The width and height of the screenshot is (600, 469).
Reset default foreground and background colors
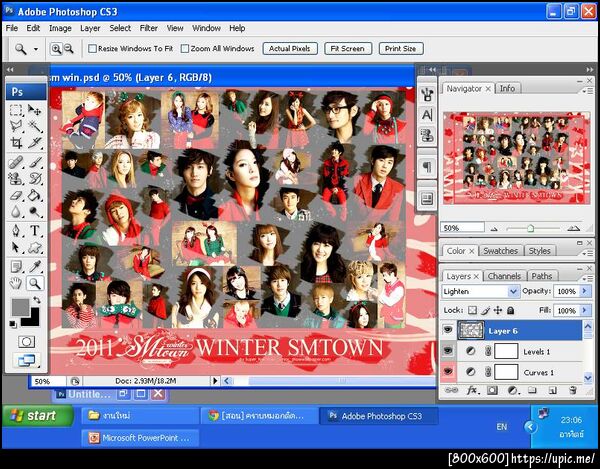click(x=13, y=324)
